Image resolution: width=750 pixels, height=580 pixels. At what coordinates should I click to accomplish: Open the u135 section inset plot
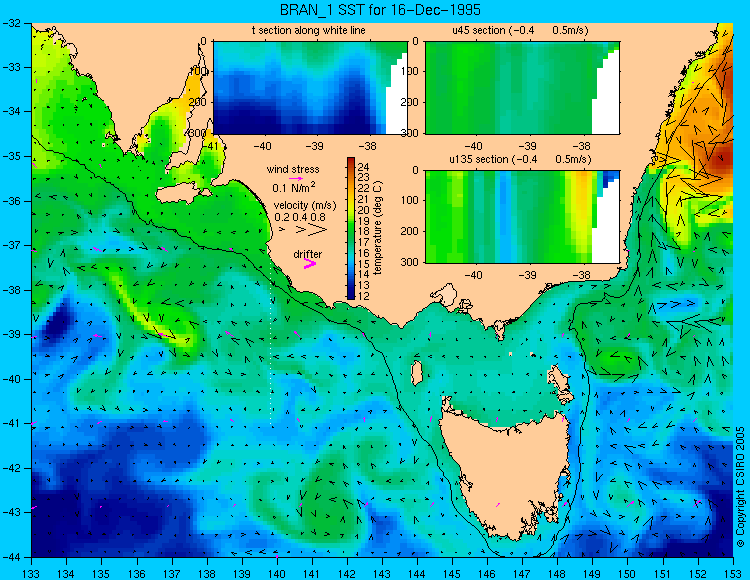(522, 217)
